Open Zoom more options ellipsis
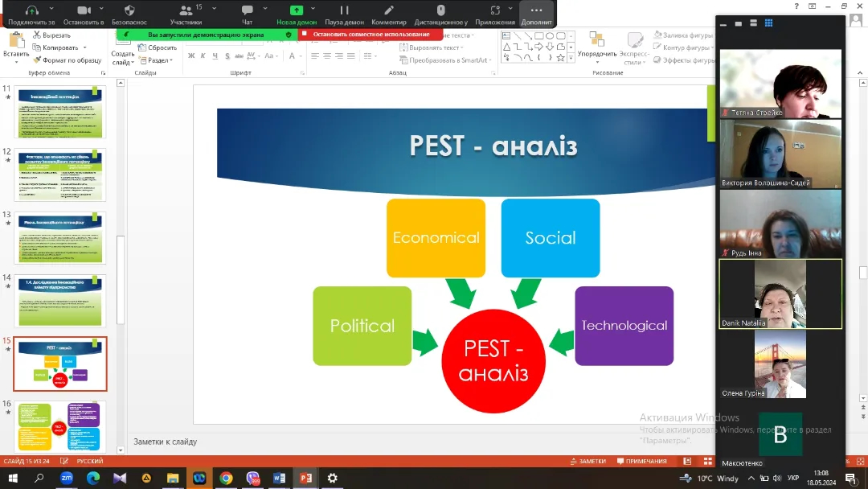Viewport: 868px width, 489px height. [x=536, y=14]
